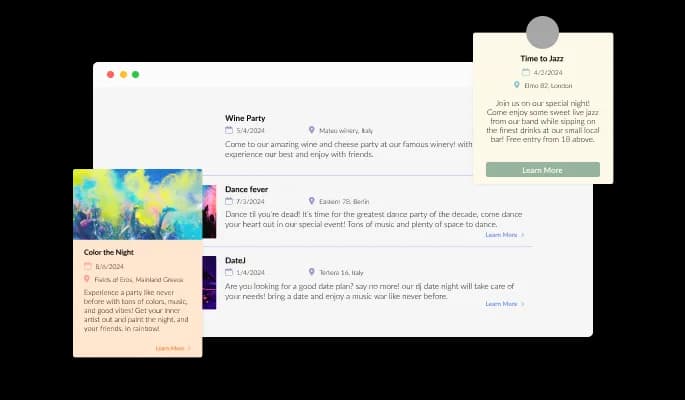Click the calendar icon in Dance fever event
The width and height of the screenshot is (685, 400).
point(229,201)
